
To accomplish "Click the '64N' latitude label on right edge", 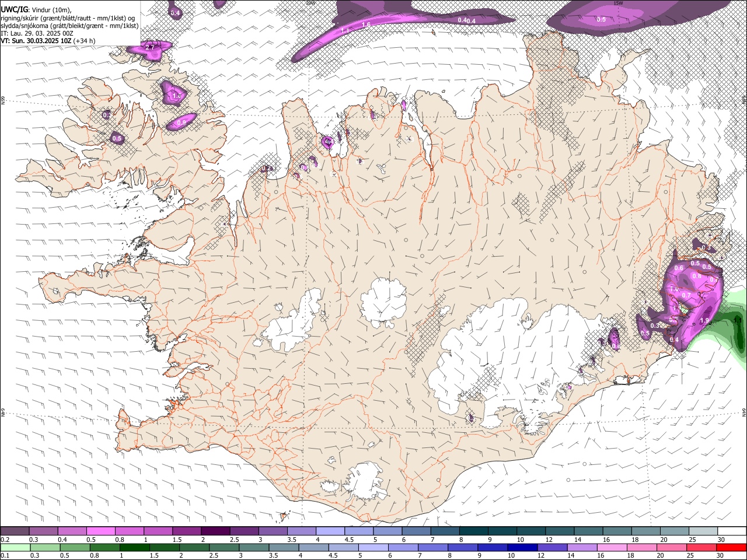I will point(744,412).
